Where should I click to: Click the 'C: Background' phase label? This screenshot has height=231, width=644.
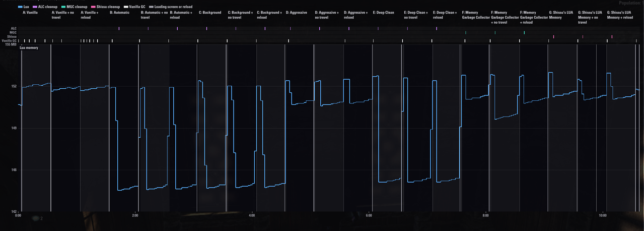(210, 13)
